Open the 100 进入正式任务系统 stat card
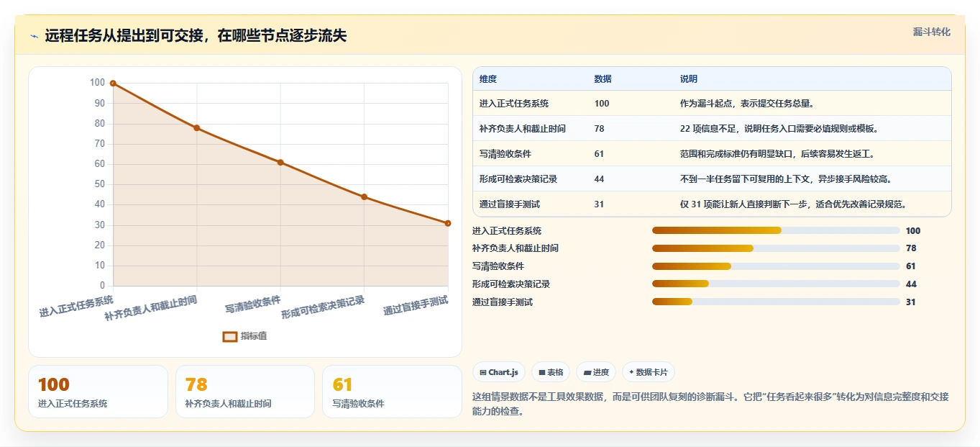The width and height of the screenshot is (980, 447). (x=98, y=392)
